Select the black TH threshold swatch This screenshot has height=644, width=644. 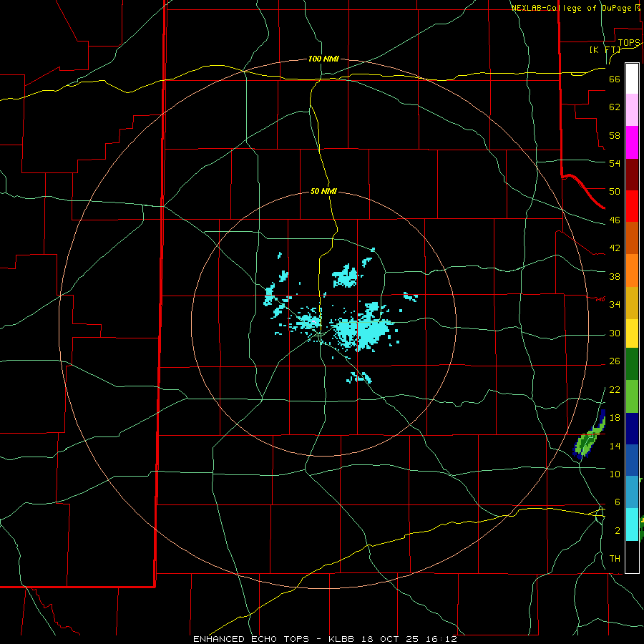[632, 557]
